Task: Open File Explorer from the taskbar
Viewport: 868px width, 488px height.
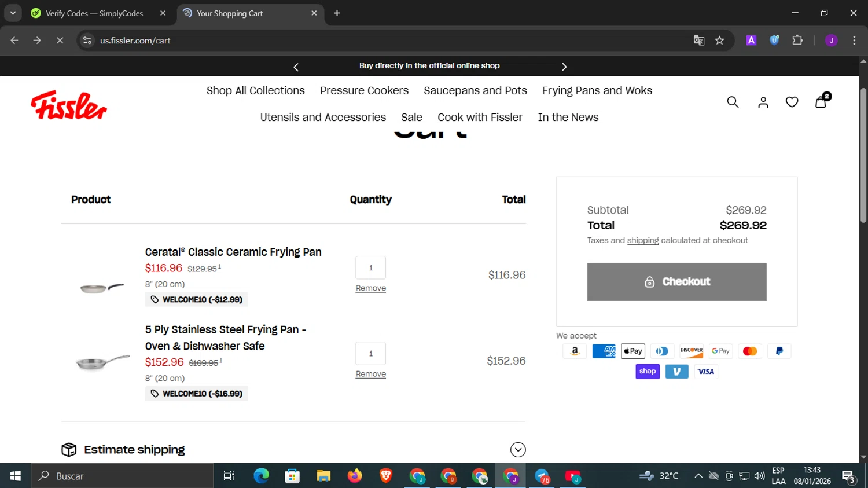Action: pos(323,476)
